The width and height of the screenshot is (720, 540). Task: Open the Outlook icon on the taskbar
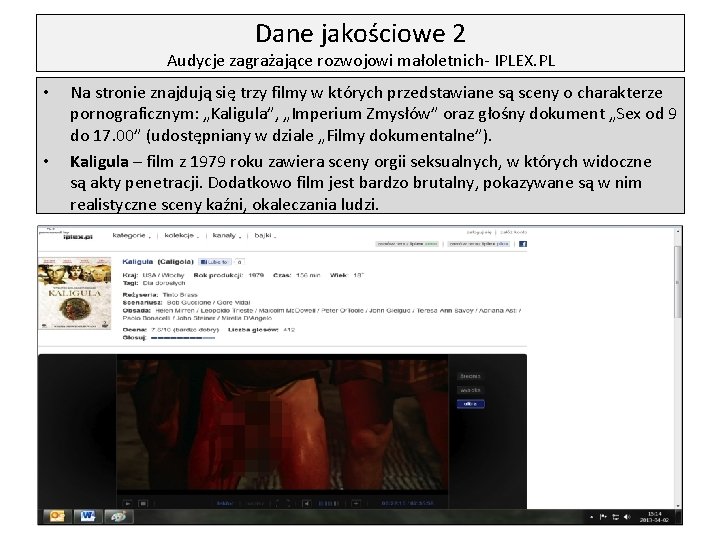click(x=57, y=516)
